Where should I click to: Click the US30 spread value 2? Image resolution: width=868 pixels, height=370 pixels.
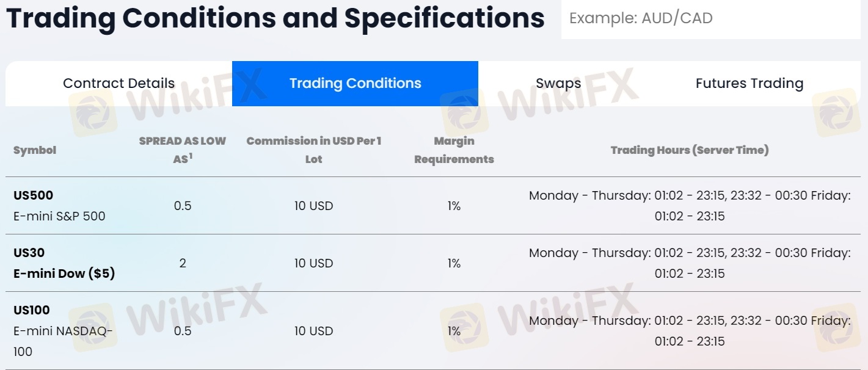pos(183,264)
